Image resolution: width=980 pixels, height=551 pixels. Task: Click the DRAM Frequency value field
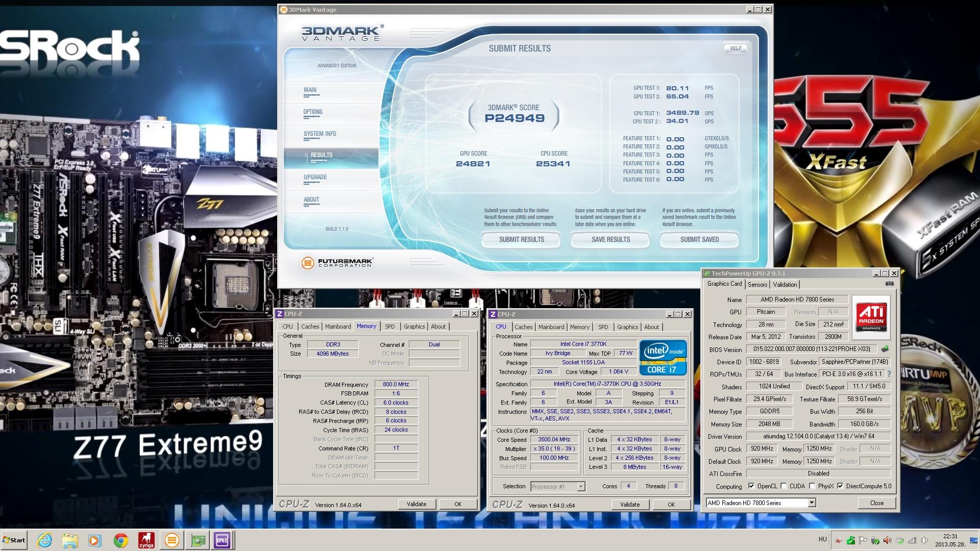click(396, 385)
